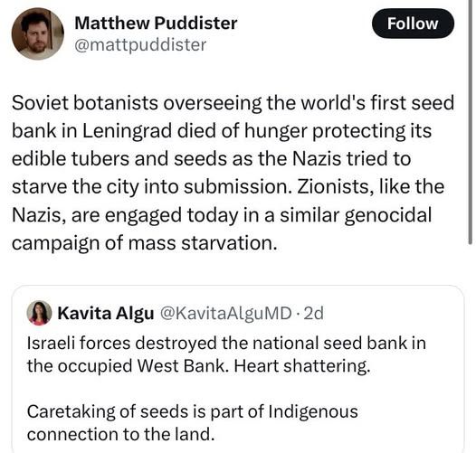Open the Matthew Puddister display name link
476x453 pixels.
point(156,24)
